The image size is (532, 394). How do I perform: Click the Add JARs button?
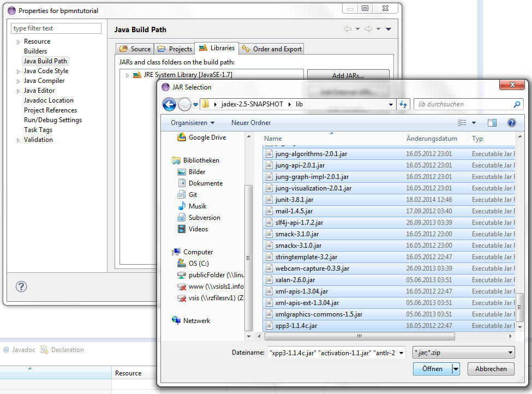pyautogui.click(x=348, y=75)
